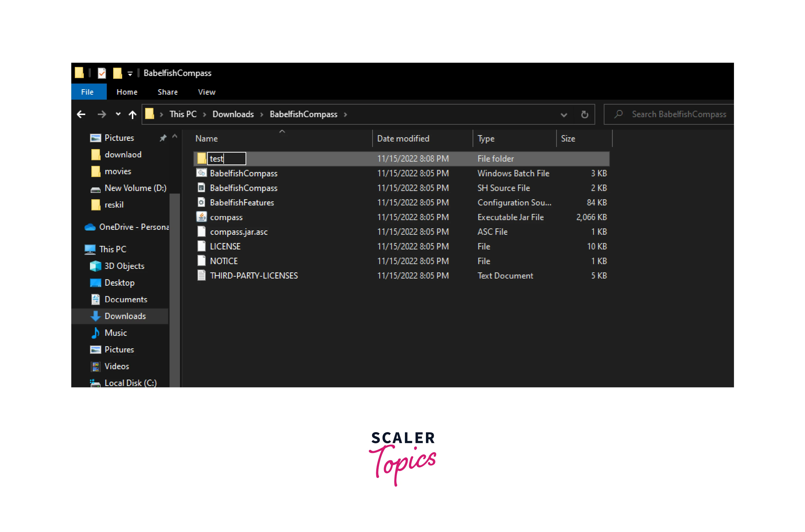The image size is (805, 532).
Task: Expand the address bar history dropdown
Action: coord(563,115)
